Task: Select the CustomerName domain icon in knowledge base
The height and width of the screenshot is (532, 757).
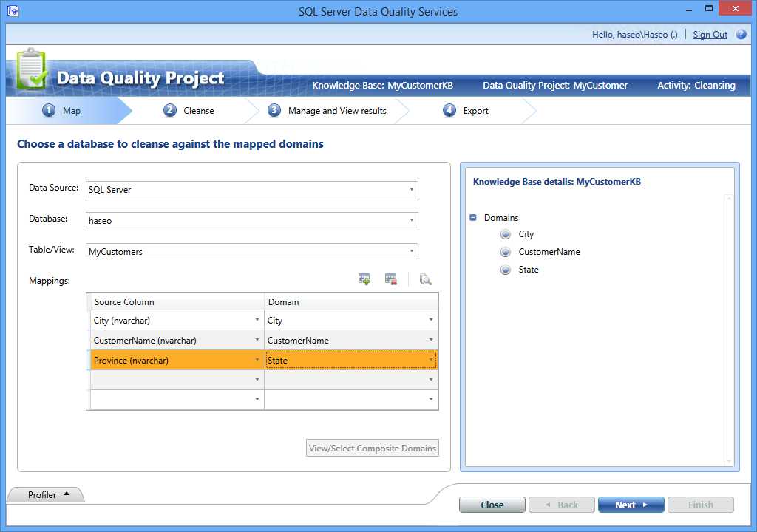Action: [506, 252]
